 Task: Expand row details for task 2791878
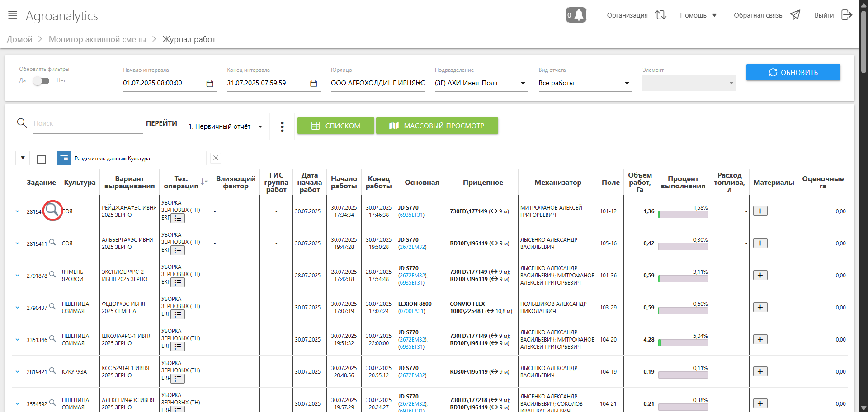[x=17, y=276]
